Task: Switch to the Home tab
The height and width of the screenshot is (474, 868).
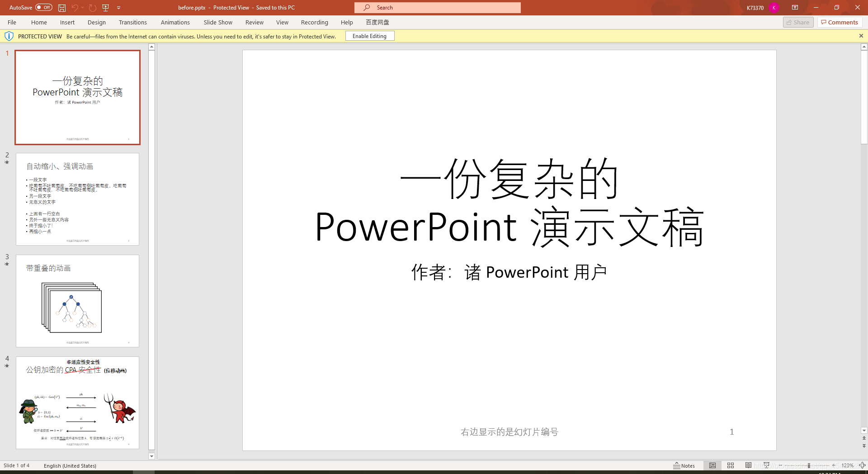Action: tap(39, 22)
